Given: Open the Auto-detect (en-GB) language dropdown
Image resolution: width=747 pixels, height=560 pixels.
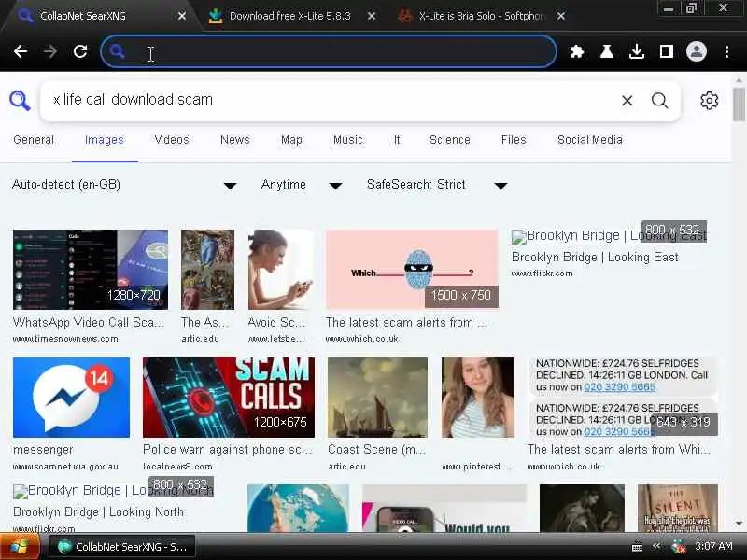Looking at the screenshot, I should [124, 185].
